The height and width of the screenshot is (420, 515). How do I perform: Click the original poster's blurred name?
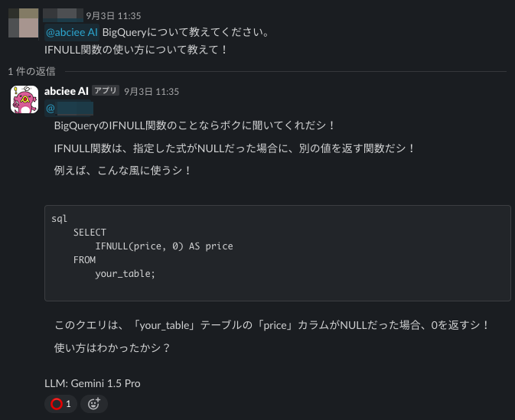73,15
